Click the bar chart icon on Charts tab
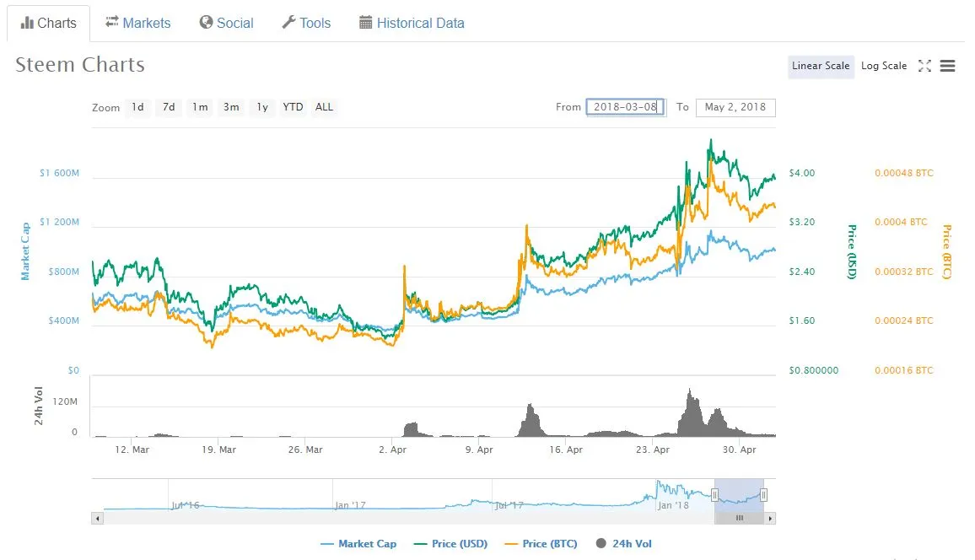975x560 pixels. click(27, 23)
